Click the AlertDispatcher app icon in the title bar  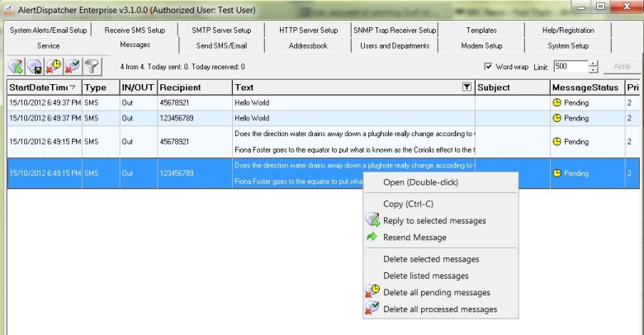coord(9,10)
